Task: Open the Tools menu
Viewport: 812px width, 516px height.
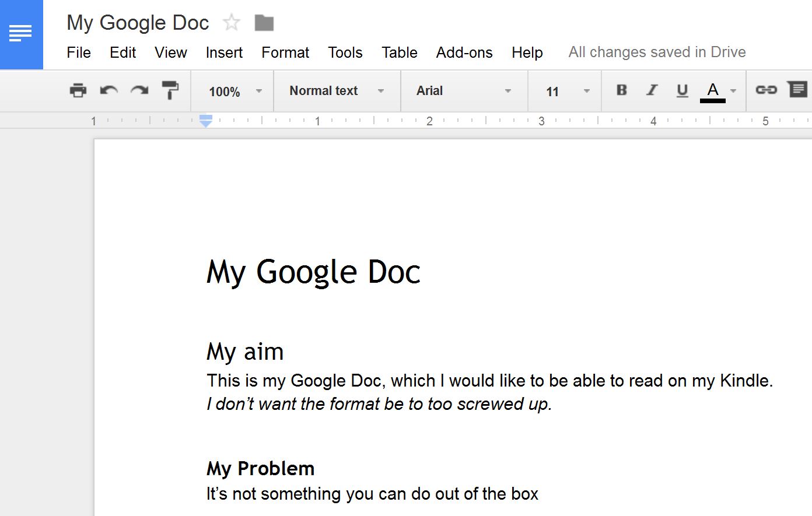Action: (345, 52)
